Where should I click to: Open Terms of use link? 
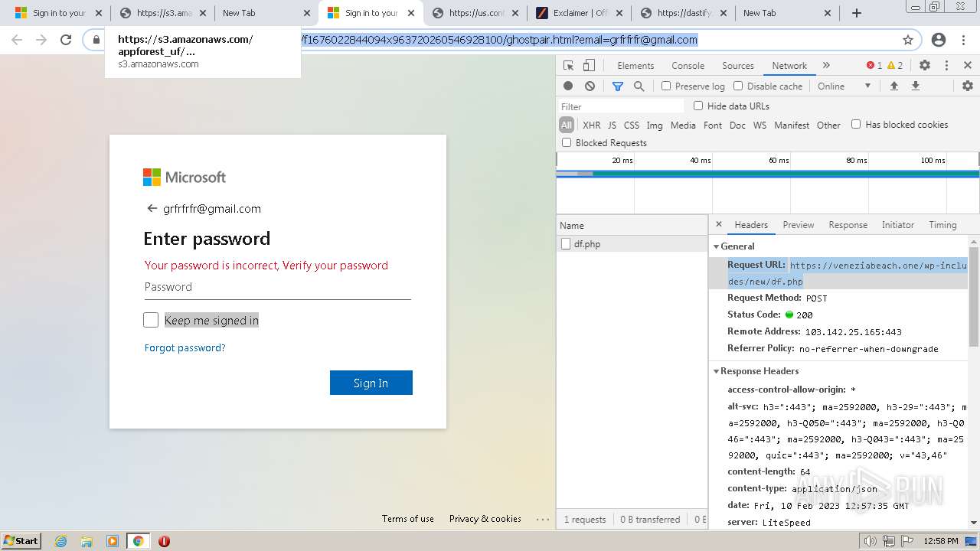coord(408,518)
